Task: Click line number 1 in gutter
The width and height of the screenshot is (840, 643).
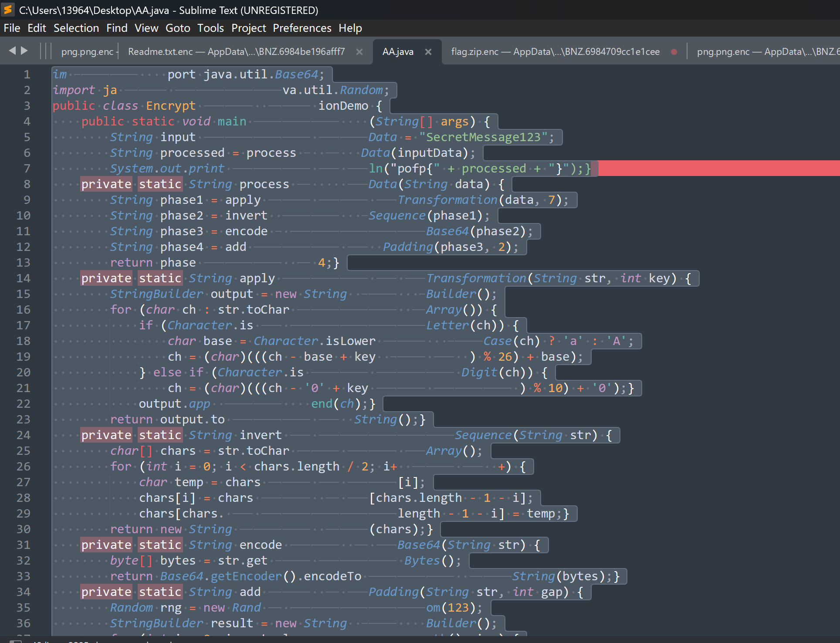Action: pyautogui.click(x=27, y=74)
